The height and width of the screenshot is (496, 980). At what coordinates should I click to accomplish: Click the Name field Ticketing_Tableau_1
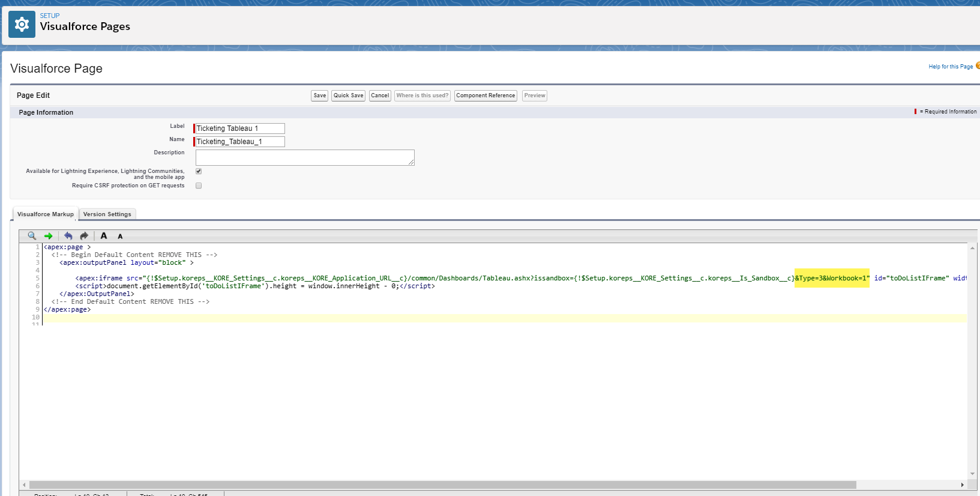(239, 142)
